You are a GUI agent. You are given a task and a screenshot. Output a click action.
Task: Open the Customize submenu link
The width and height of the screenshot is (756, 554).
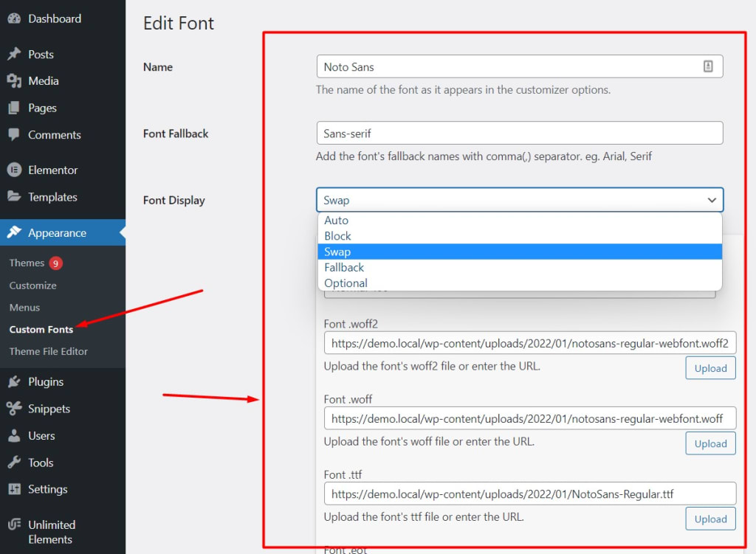(32, 285)
